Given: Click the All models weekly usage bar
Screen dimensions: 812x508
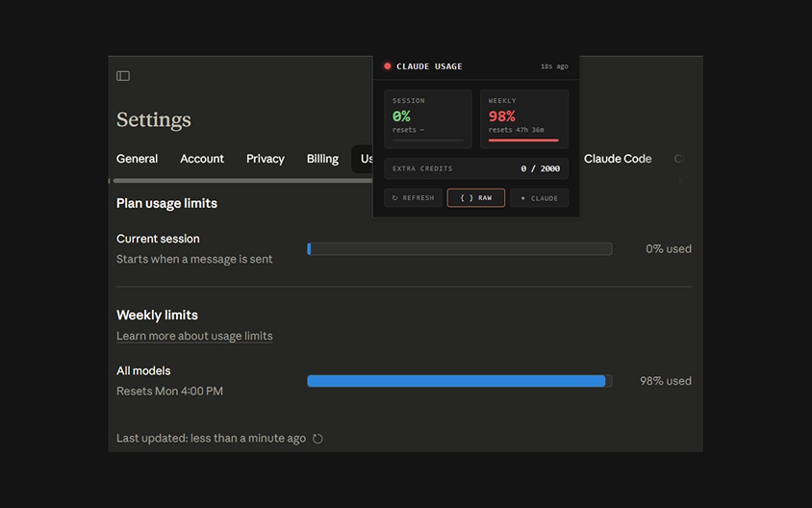Looking at the screenshot, I should pyautogui.click(x=459, y=381).
